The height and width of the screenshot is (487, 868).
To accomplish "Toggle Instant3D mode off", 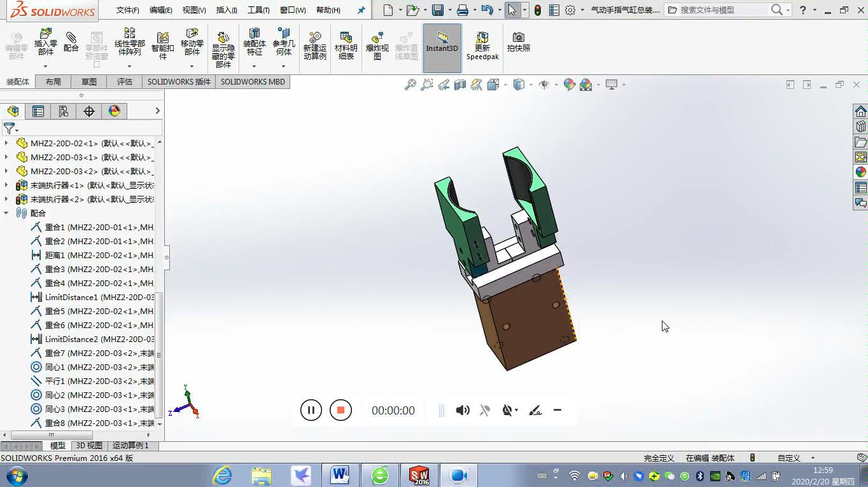I will [x=442, y=45].
